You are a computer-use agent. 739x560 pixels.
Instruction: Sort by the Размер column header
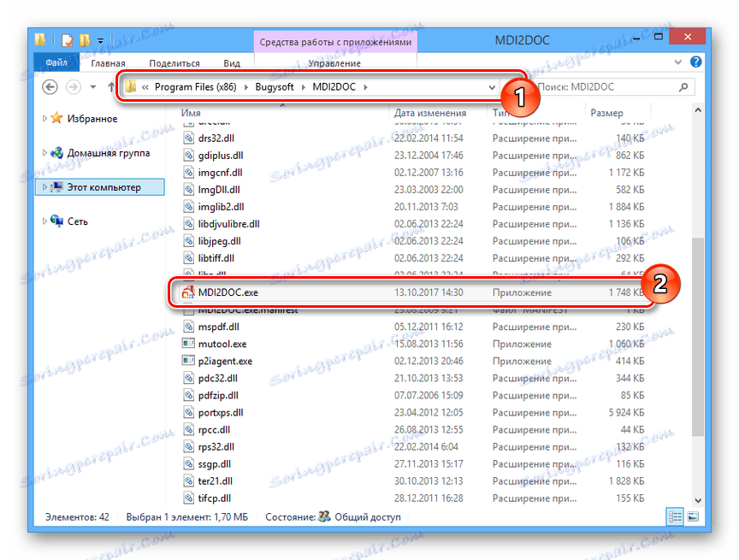tap(606, 113)
